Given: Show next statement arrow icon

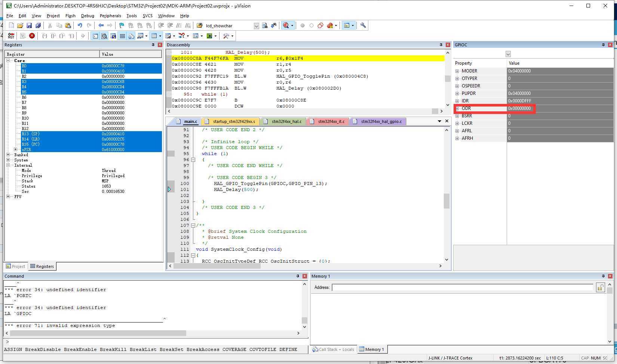Looking at the screenshot, I should click(83, 36).
